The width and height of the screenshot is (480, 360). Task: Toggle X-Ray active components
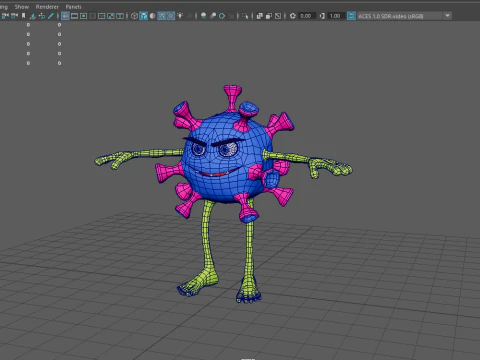(x=269, y=16)
